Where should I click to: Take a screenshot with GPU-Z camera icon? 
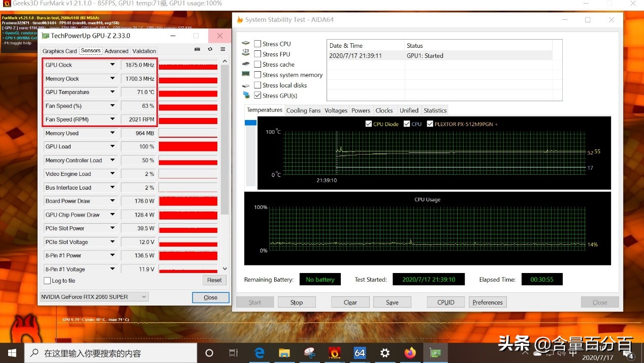(x=197, y=49)
